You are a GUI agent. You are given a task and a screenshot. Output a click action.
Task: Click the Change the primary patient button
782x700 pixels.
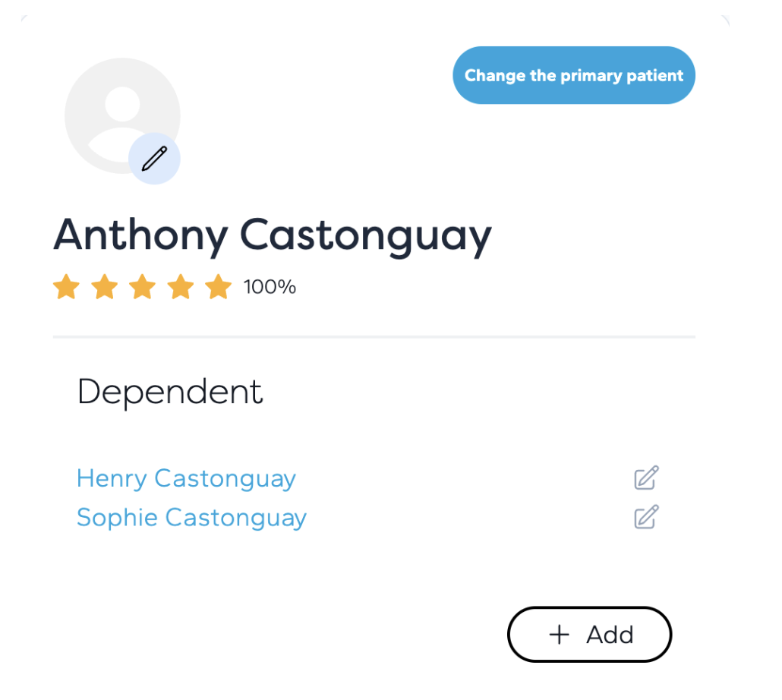click(573, 75)
